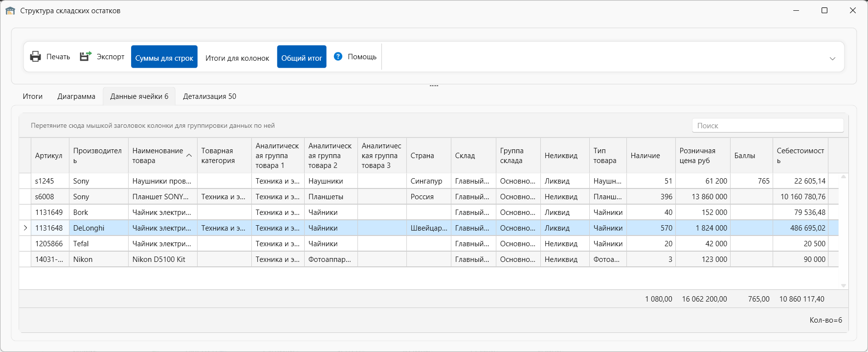Click the Сингапур country cell

pyautogui.click(x=429, y=181)
